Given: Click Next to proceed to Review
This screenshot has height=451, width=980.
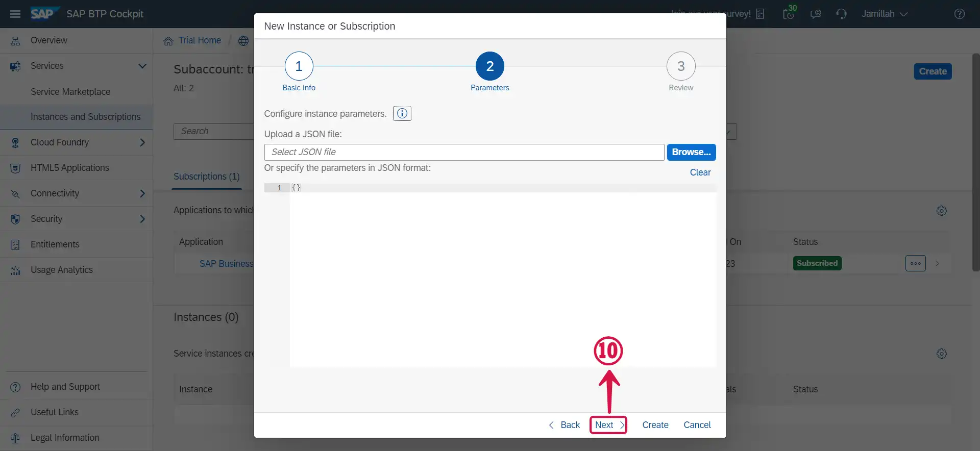Looking at the screenshot, I should click(608, 425).
